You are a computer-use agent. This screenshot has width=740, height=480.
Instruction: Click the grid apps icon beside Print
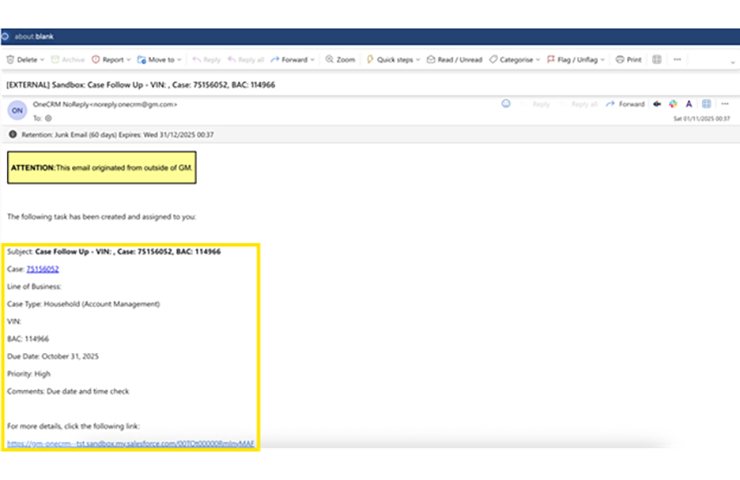(657, 60)
